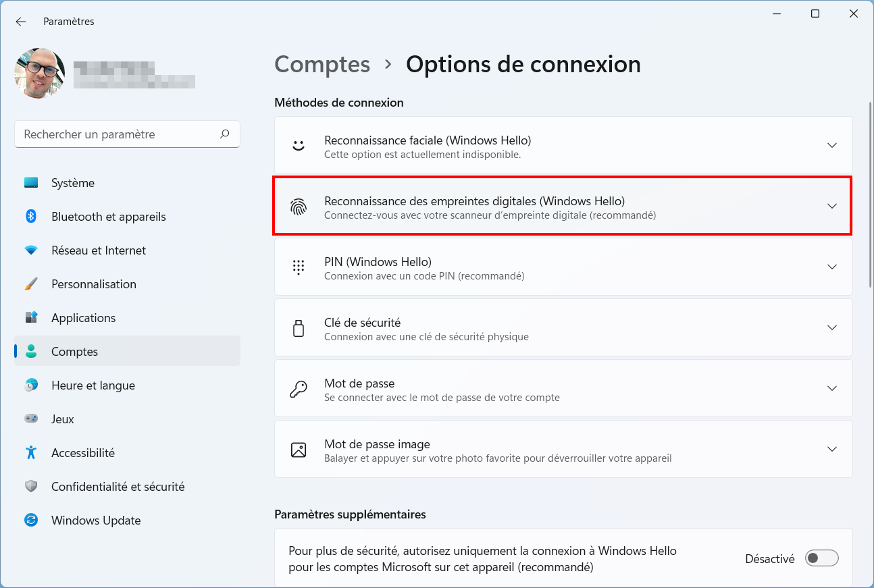Click the Rechercher un paramètre field
This screenshot has width=874, height=588.
pyautogui.click(x=127, y=134)
